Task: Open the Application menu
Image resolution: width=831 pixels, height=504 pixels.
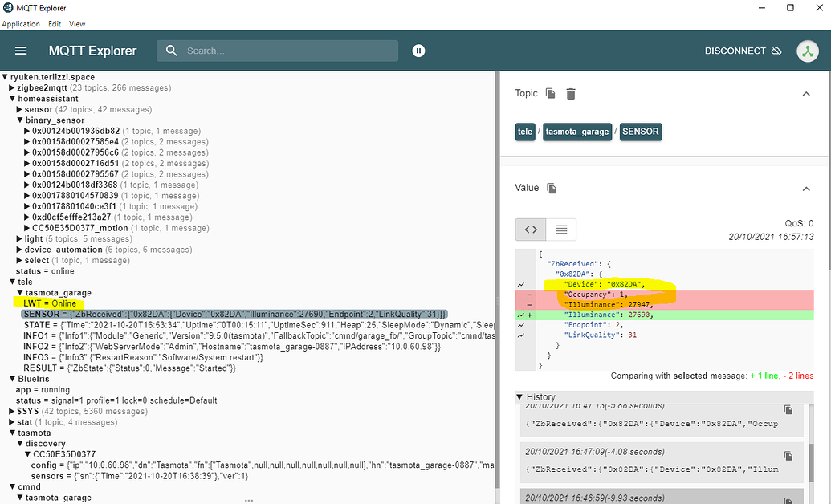Action: 21,24
